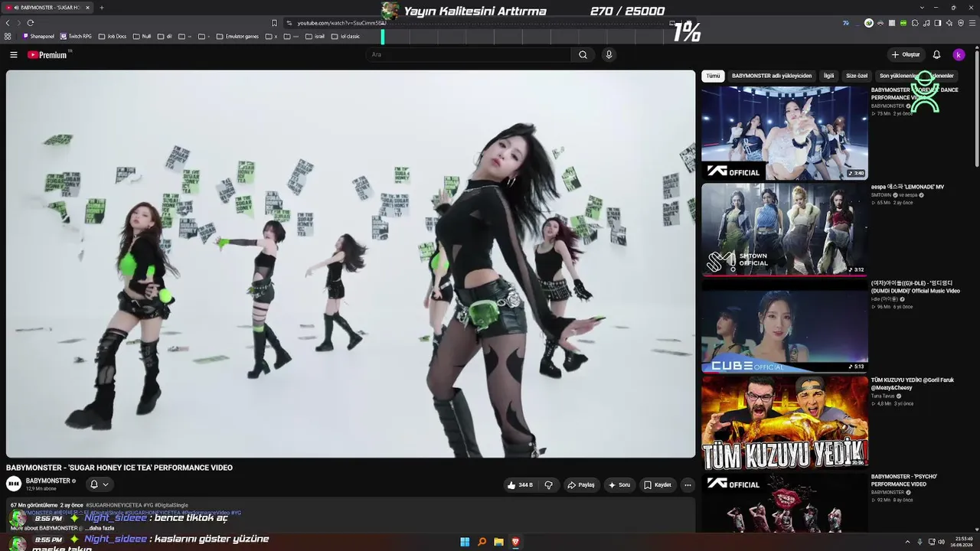Open the BABYMONSTER channel name link
Viewport: 980px width, 551px height.
48,481
